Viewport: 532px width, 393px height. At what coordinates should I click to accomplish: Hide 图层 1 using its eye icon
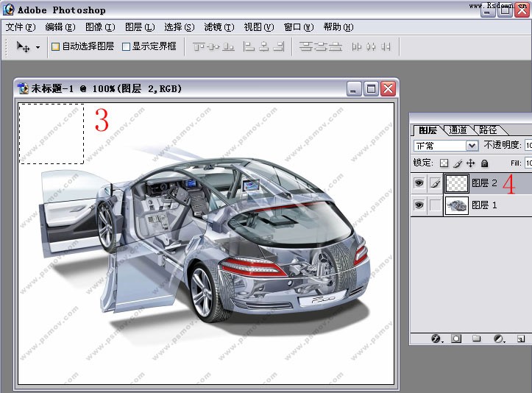tap(419, 205)
